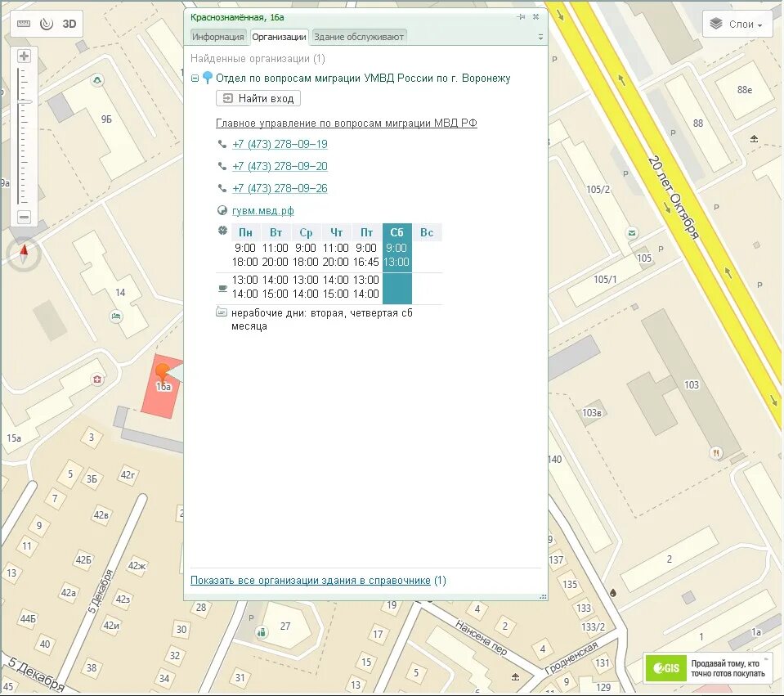Image resolution: width=784 pixels, height=696 pixels.
Task: Call phone number +7 (473) 278-09-20
Action: click(280, 166)
